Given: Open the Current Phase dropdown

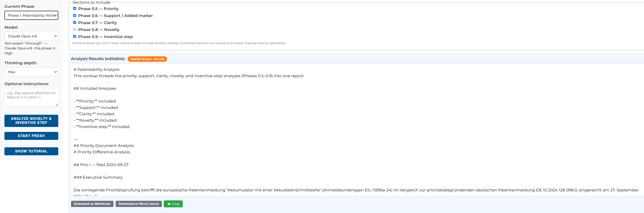Looking at the screenshot, I should pyautogui.click(x=31, y=15).
